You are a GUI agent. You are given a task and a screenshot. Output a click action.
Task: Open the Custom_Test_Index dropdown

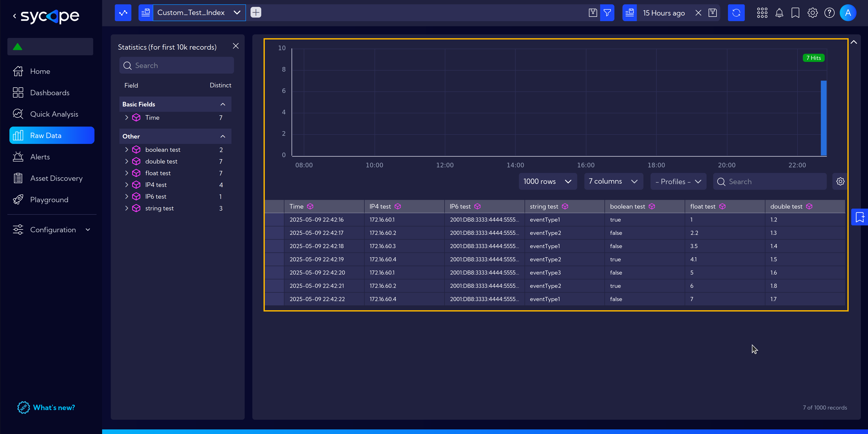tap(199, 13)
